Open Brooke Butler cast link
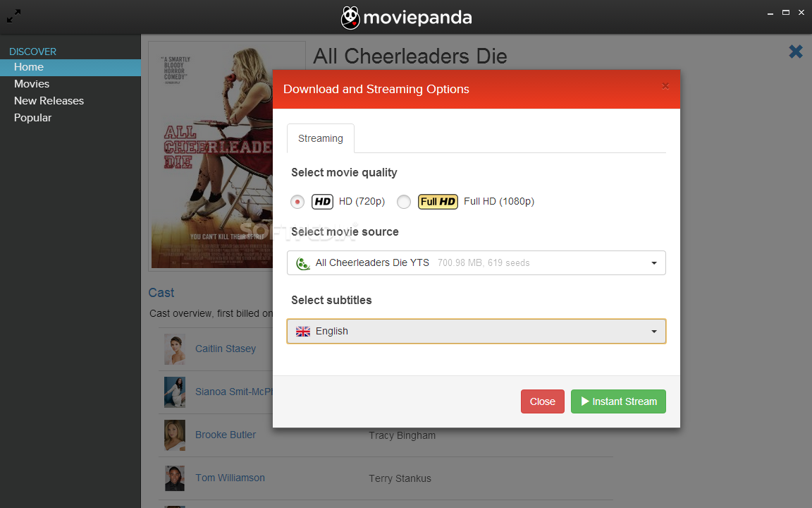 pos(226,435)
